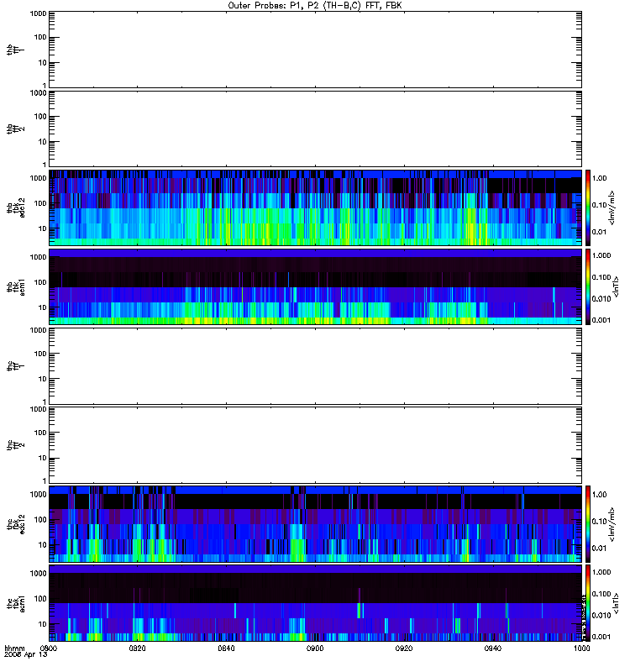The image size is (630, 672).
Task: Click the 1000 y-tick of thc fff 2 panel
Action: (38, 409)
